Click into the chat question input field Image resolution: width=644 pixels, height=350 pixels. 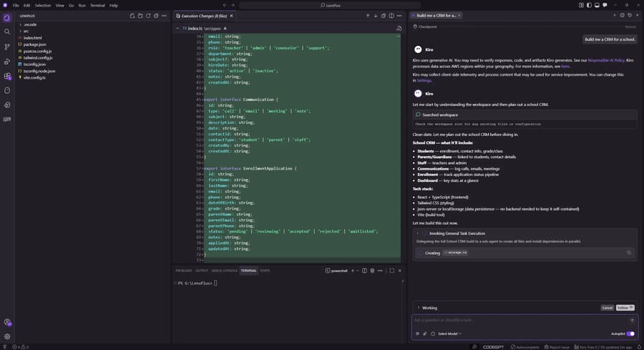click(x=519, y=320)
